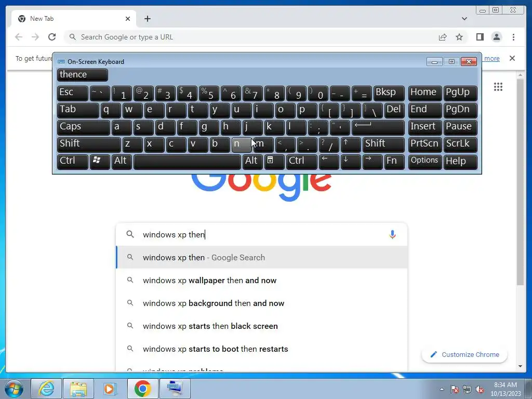Click the Del key

point(394,110)
